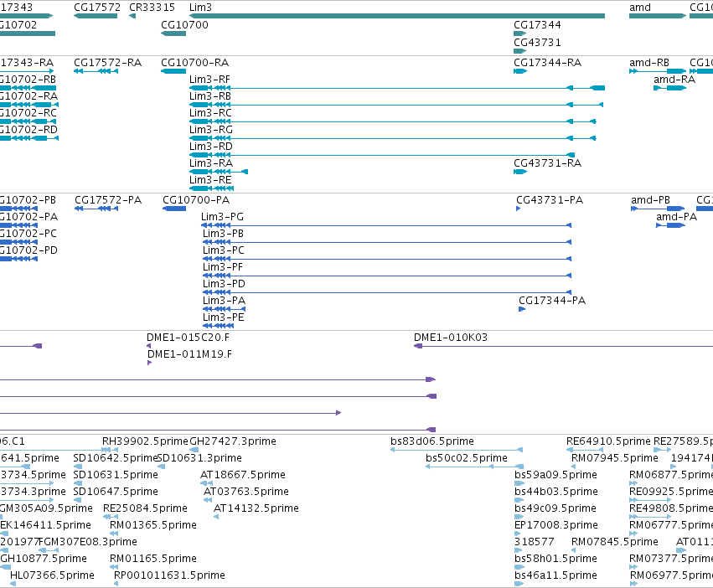Click the CG17572 gene name
This screenshot has width=713, height=588.
pos(97,8)
